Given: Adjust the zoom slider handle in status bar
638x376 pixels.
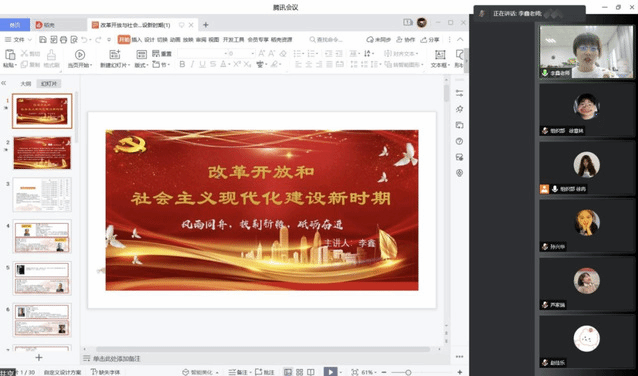Looking at the screenshot, I should click(408, 372).
